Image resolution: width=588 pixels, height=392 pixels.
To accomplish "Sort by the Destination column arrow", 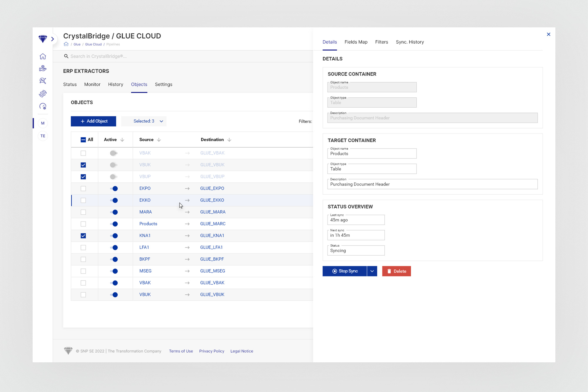I will click(x=229, y=140).
